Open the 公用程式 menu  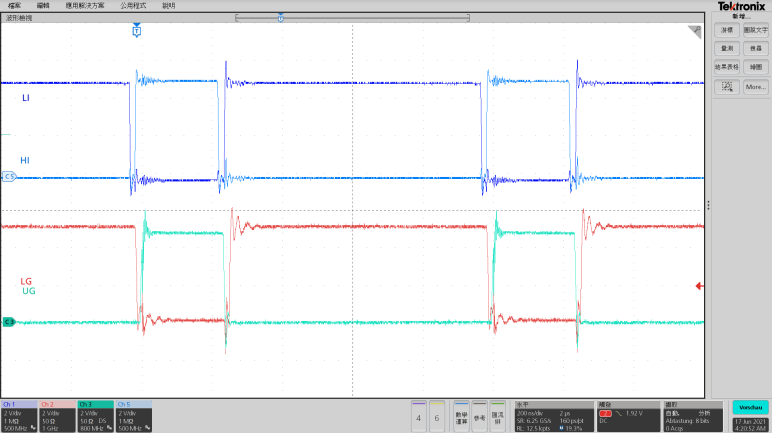tap(134, 5)
